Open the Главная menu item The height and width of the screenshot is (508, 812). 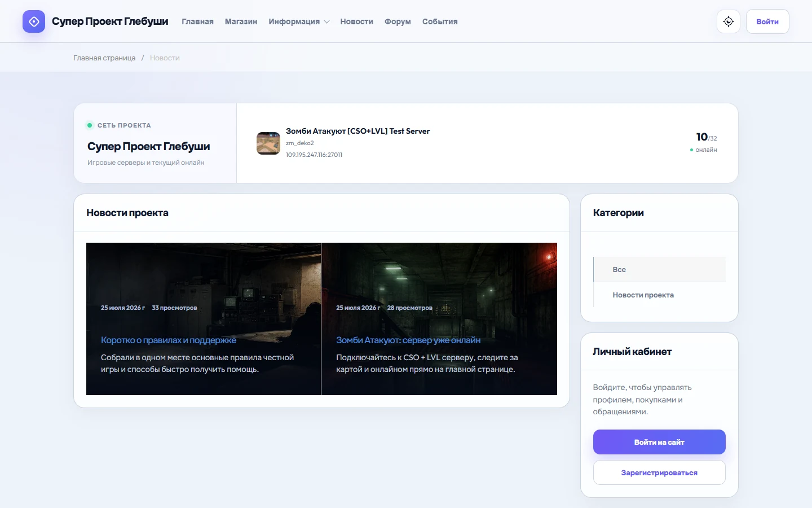[197, 21]
